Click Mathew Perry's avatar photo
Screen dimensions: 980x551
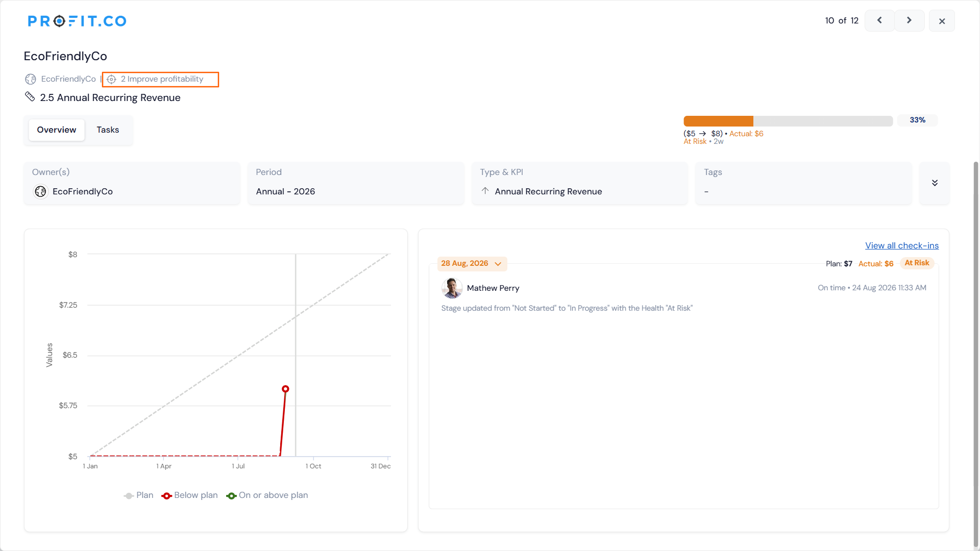[452, 288]
